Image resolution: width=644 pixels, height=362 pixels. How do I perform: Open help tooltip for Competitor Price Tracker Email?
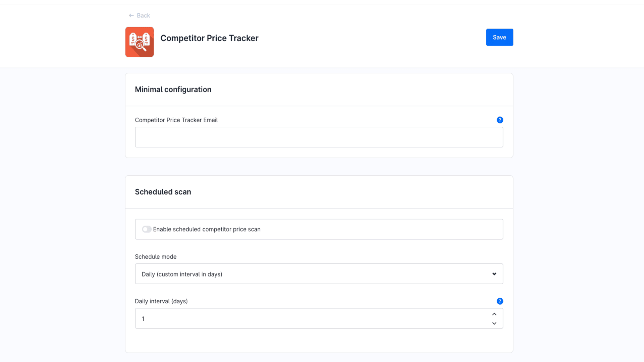(500, 120)
